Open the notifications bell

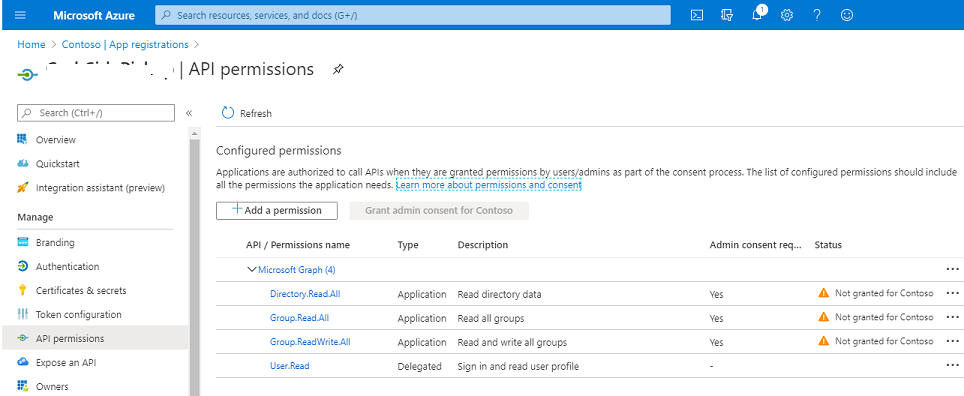click(x=757, y=15)
